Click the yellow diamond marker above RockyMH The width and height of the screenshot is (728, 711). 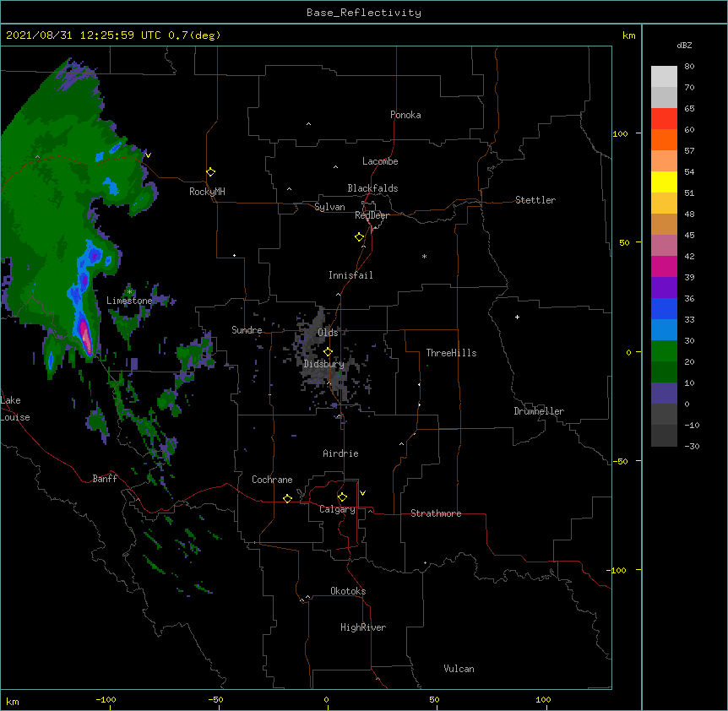coord(211,172)
